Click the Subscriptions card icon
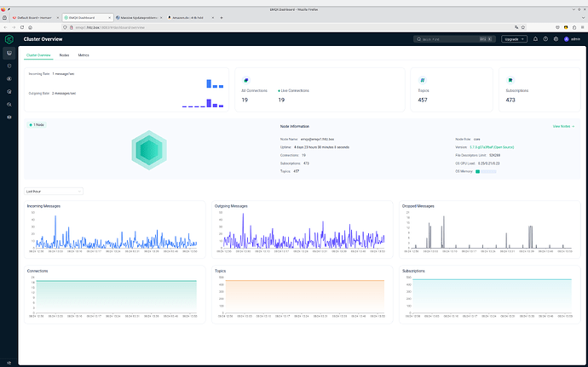588x367 pixels. 510,80
